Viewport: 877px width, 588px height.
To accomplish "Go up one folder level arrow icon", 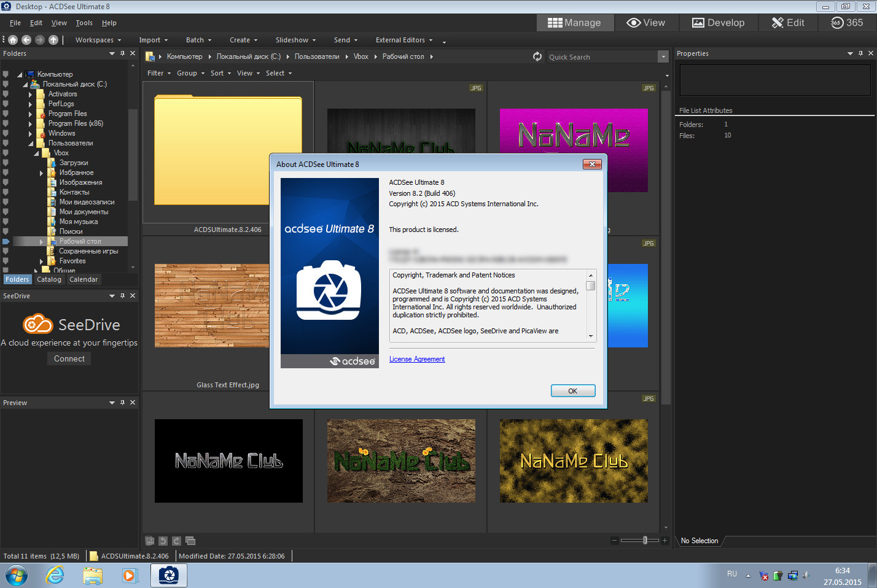I will click(53, 40).
